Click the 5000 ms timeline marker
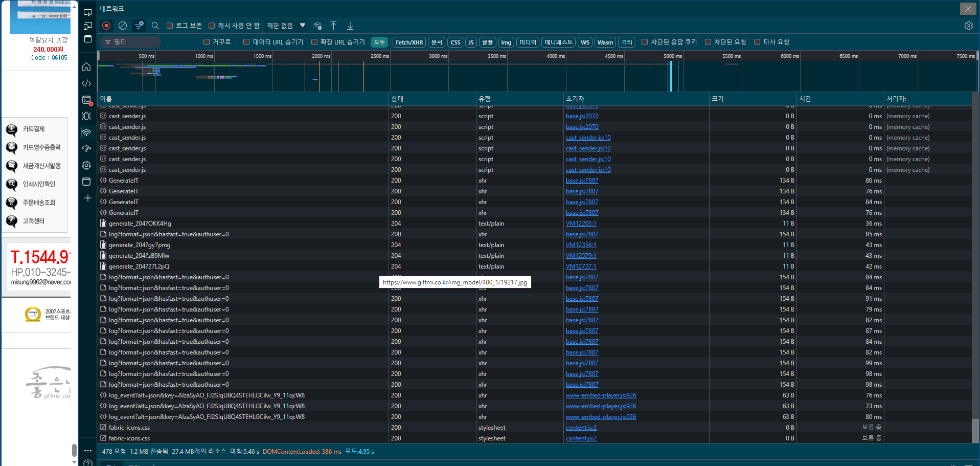Viewport: 980px width, 466px height. coord(672,56)
